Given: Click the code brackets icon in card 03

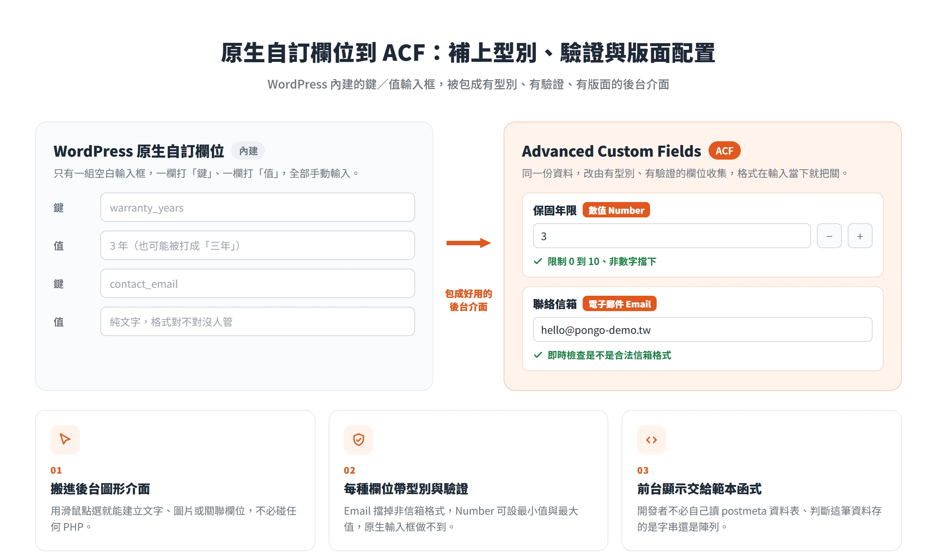Looking at the screenshot, I should tap(652, 440).
